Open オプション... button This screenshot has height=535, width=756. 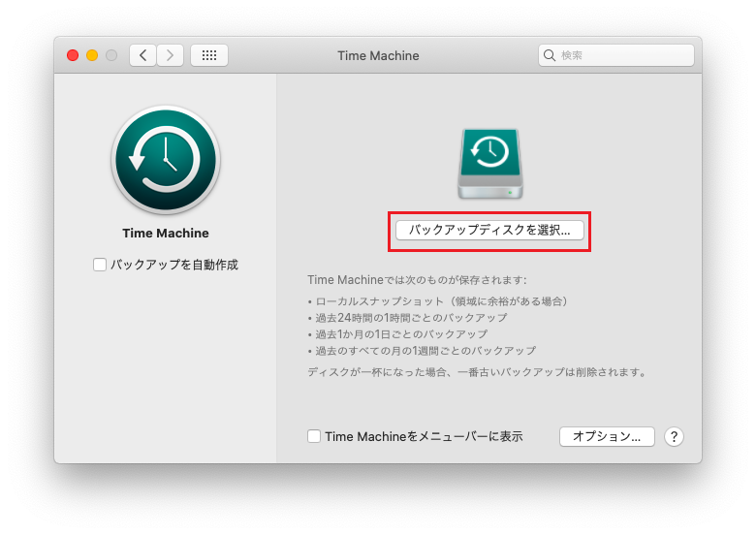[x=607, y=436]
